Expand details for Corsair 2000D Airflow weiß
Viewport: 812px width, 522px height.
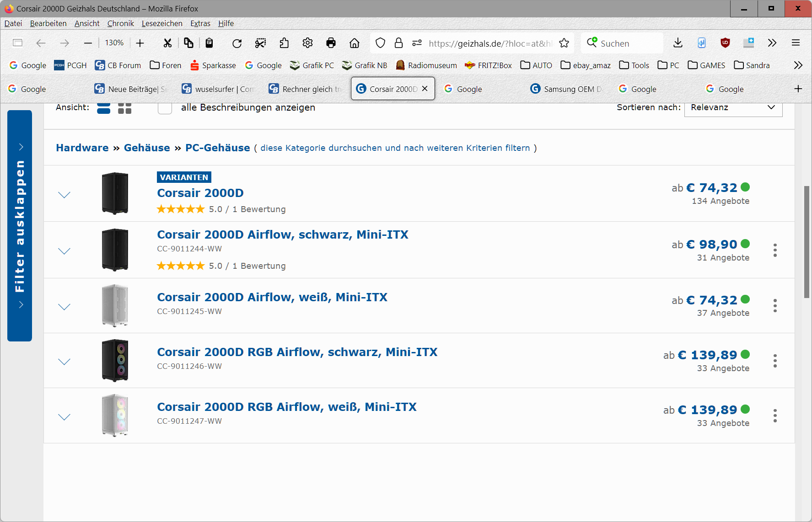(65, 307)
